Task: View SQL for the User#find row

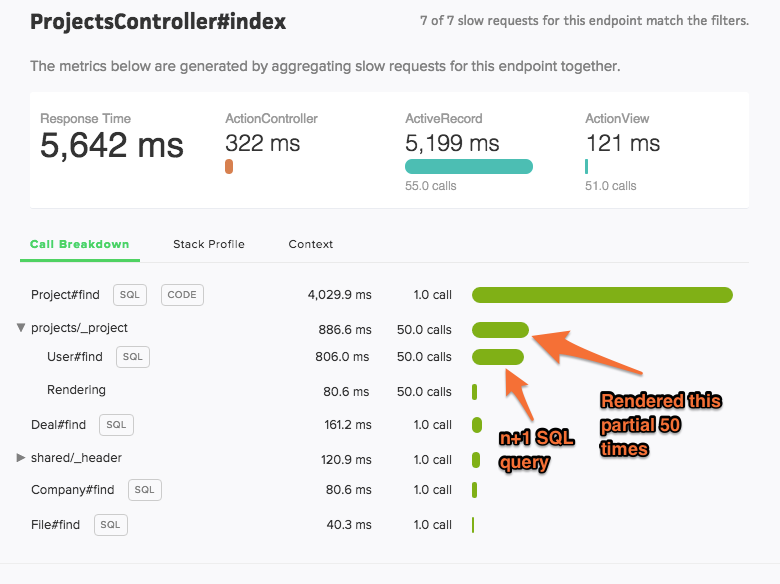Action: coord(133,357)
